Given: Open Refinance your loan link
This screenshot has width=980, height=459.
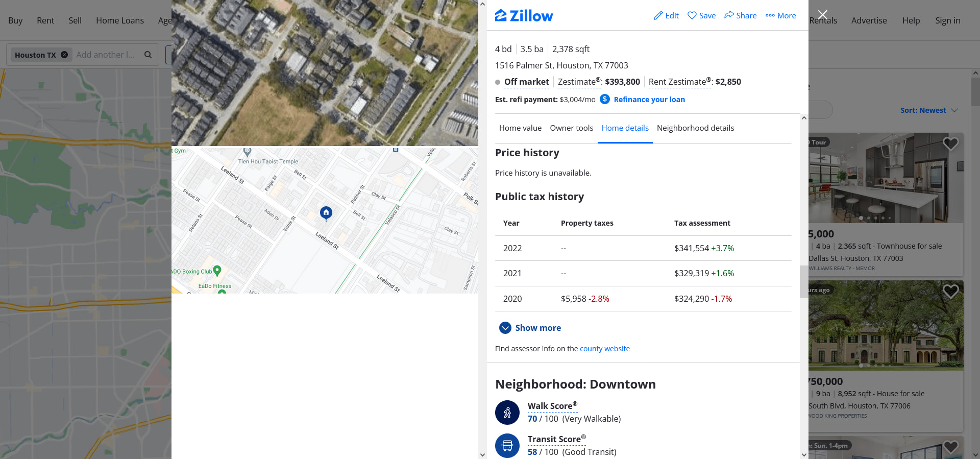Looking at the screenshot, I should point(649,100).
